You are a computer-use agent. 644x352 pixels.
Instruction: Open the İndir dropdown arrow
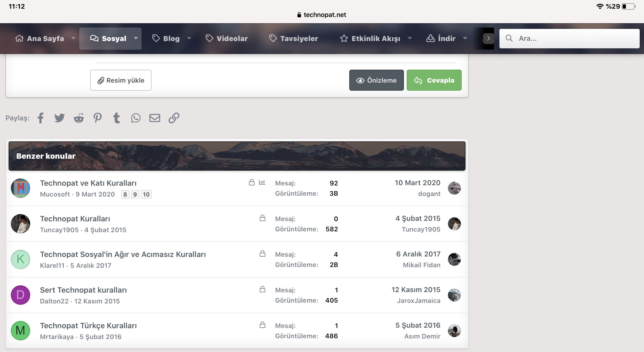(x=465, y=38)
